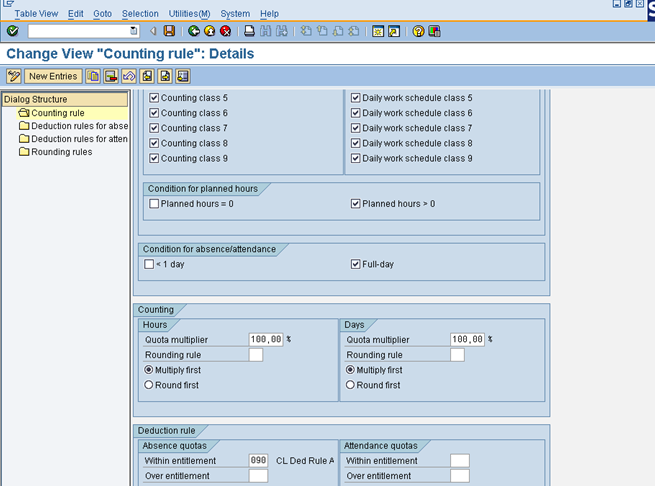Select Multiply first under Days

[x=350, y=370]
